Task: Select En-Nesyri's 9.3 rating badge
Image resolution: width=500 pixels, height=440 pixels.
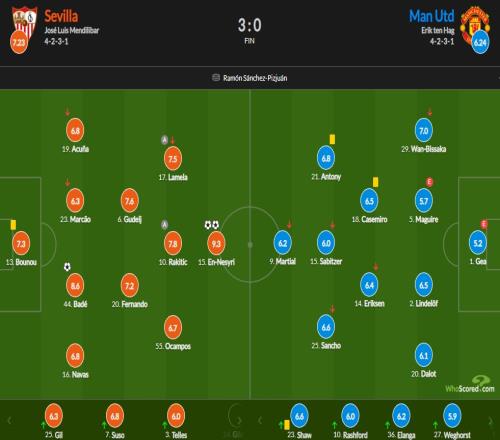Action: coord(216,244)
